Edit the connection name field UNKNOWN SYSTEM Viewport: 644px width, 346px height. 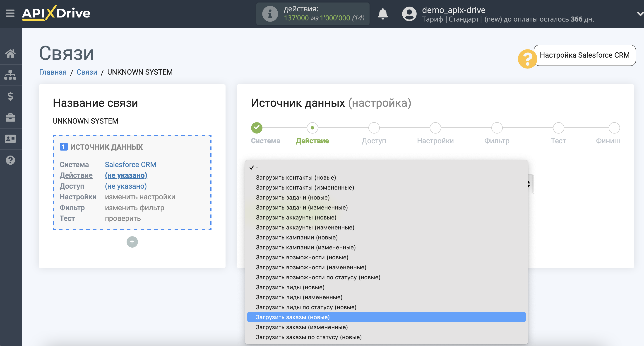point(132,121)
